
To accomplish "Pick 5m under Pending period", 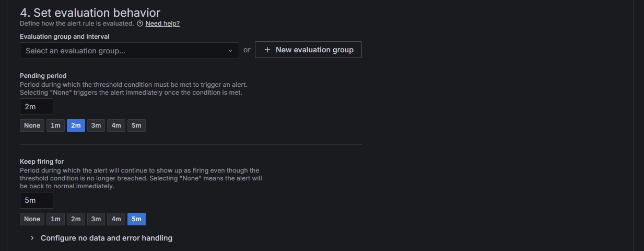I will coord(136,125).
